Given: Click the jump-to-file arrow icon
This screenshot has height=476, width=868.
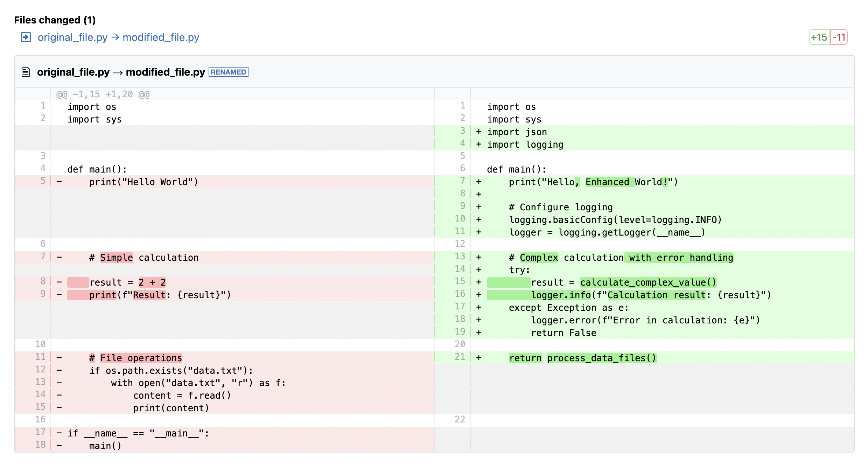Looking at the screenshot, I should coord(26,37).
